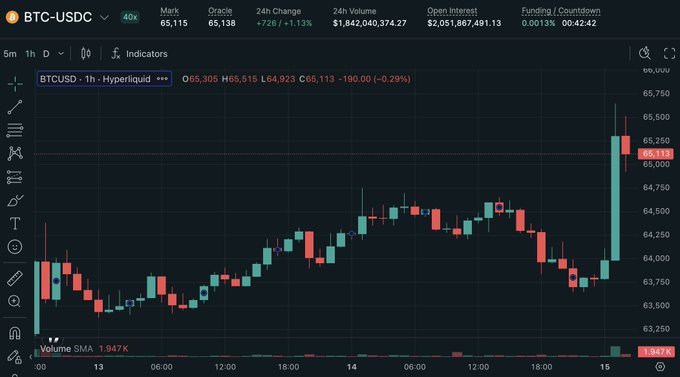The image size is (680, 377).
Task: Click the Bitcoin coin logo
Action: pos(12,17)
